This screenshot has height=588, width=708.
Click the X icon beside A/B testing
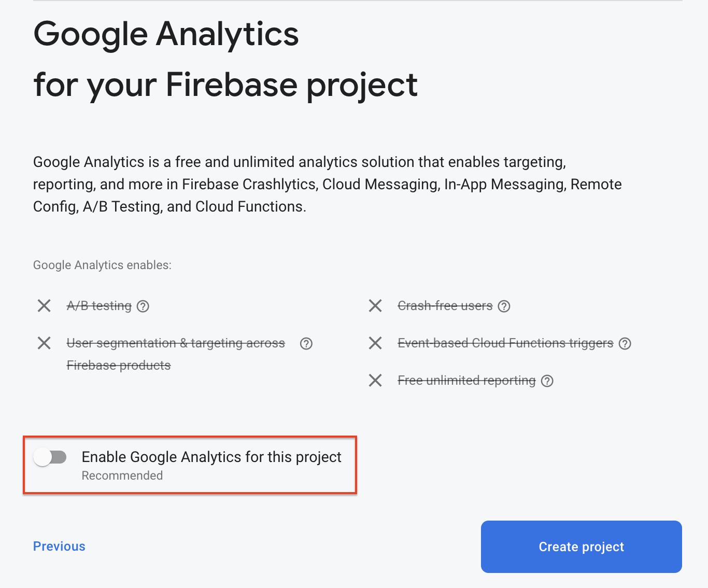click(44, 306)
